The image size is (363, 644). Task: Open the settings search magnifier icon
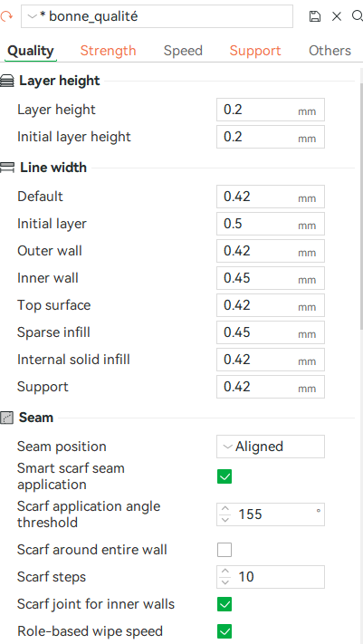click(358, 16)
